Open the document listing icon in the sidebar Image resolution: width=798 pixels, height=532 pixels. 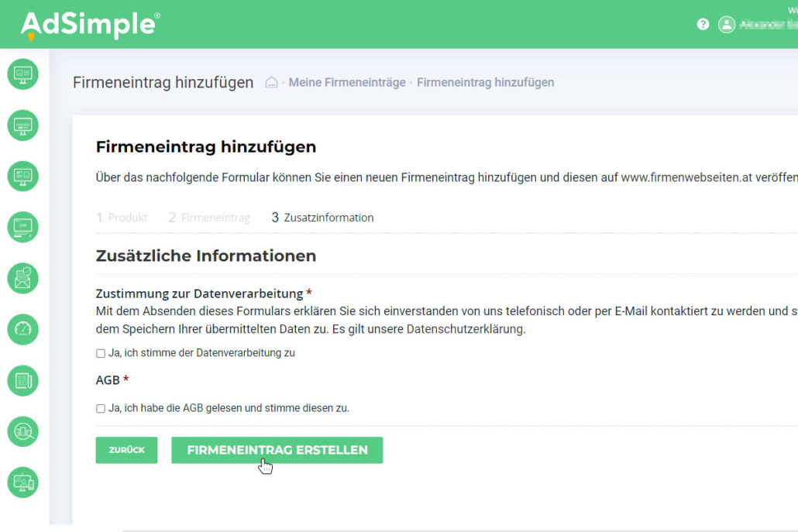point(22,381)
